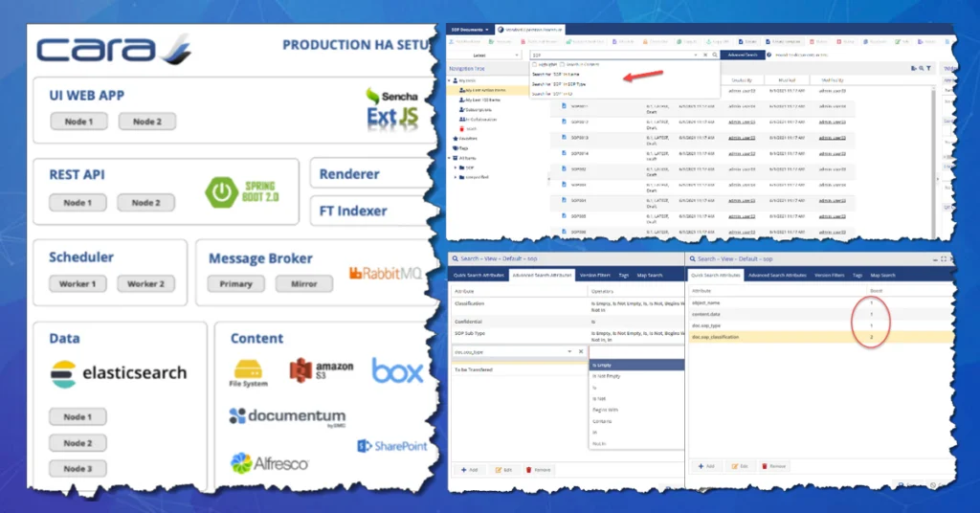Click the help icon beside Advanced Search
The width and height of the screenshot is (980, 513).
(x=768, y=55)
